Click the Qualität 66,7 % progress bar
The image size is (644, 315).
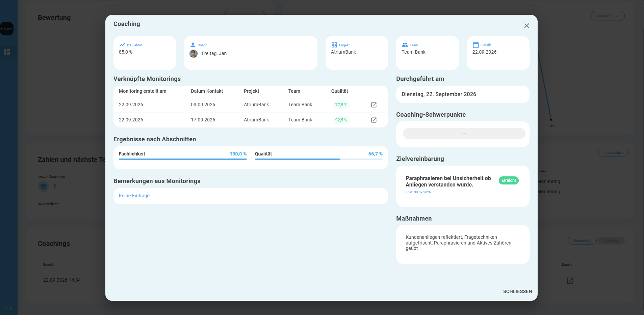(319, 159)
